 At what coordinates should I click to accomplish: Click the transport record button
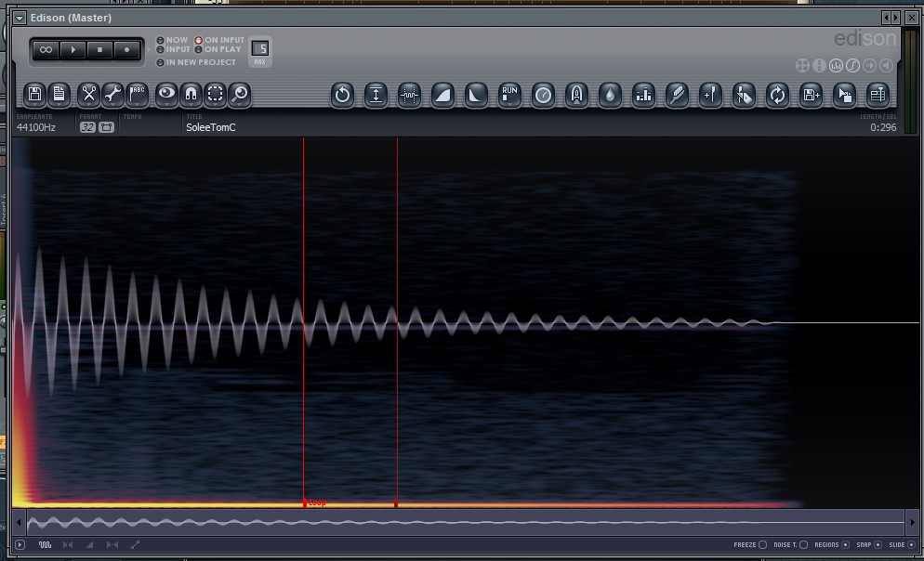click(x=126, y=50)
